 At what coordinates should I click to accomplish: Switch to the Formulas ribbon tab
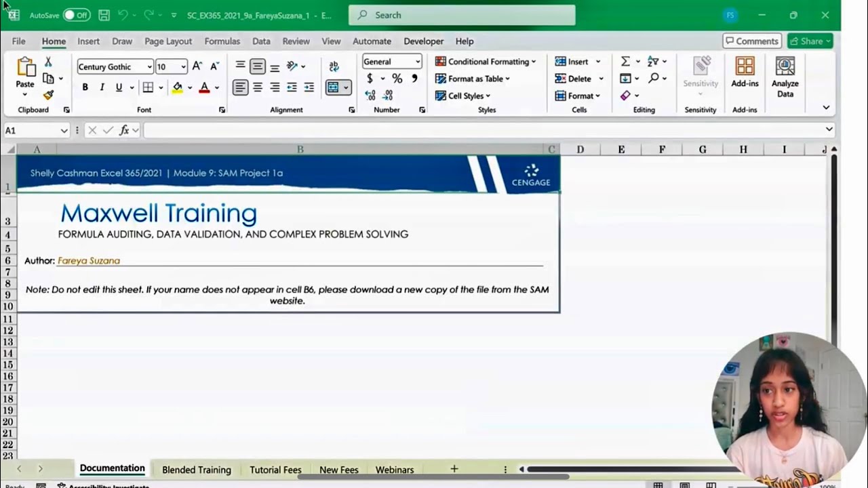point(222,41)
